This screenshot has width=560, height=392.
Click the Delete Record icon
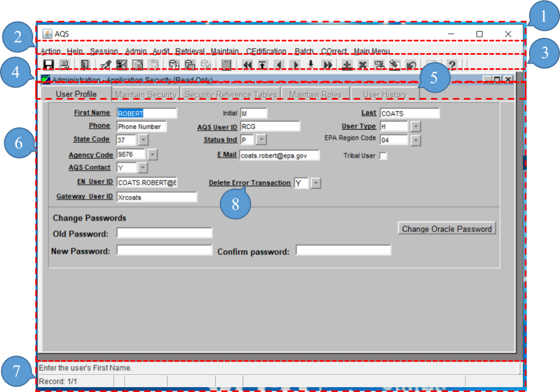coord(362,64)
